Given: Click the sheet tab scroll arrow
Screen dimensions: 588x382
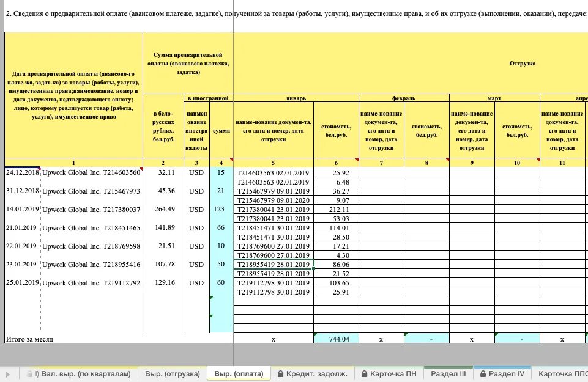Looking at the screenshot, I should tap(7, 374).
